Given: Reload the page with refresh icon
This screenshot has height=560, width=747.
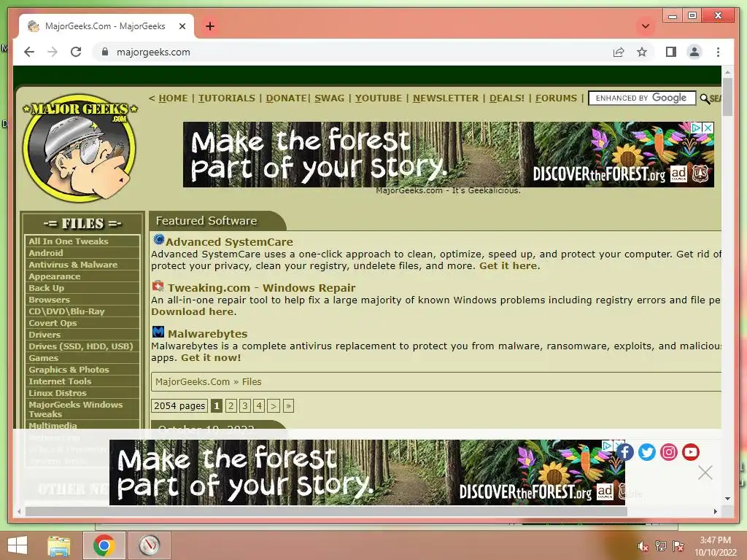Looking at the screenshot, I should pos(76,52).
